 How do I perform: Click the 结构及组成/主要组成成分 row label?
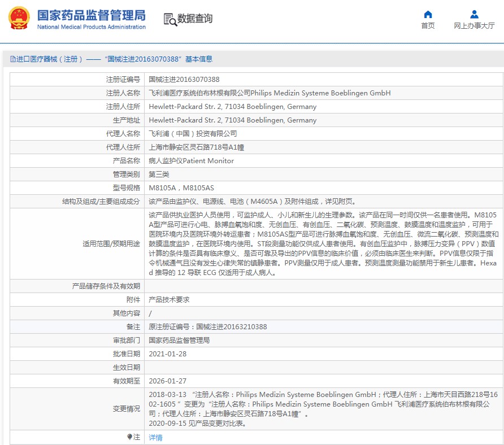pyautogui.click(x=101, y=202)
